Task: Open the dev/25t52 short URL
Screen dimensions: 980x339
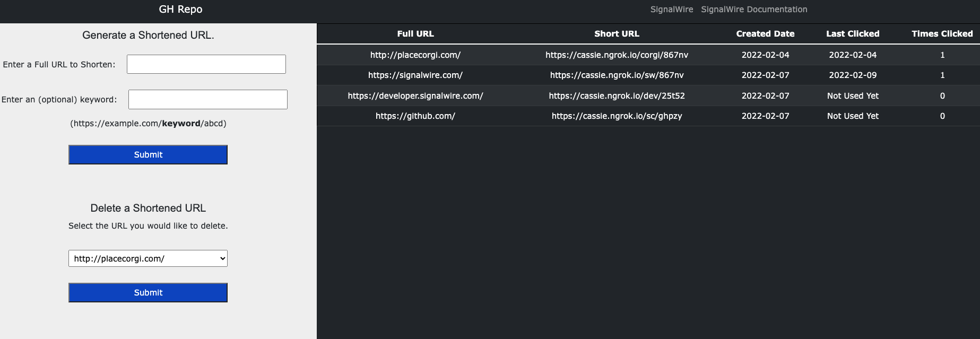Action: pyautogui.click(x=617, y=95)
